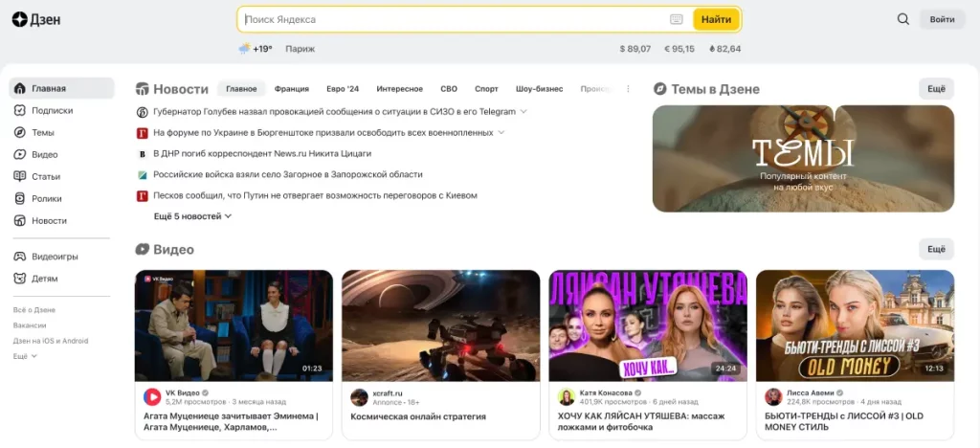Open the Космическая онлайн стратегия thumbnail
Viewport: 980px width, 448px height.
(x=440, y=325)
